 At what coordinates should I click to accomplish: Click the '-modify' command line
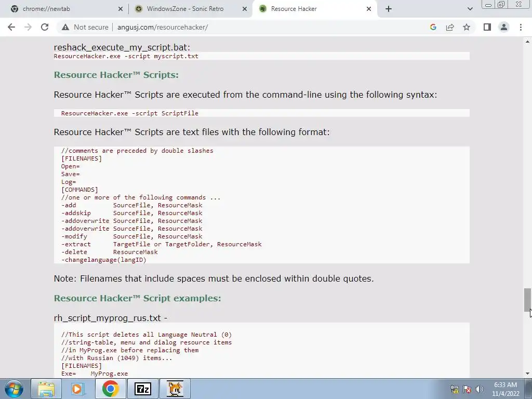[x=131, y=236]
